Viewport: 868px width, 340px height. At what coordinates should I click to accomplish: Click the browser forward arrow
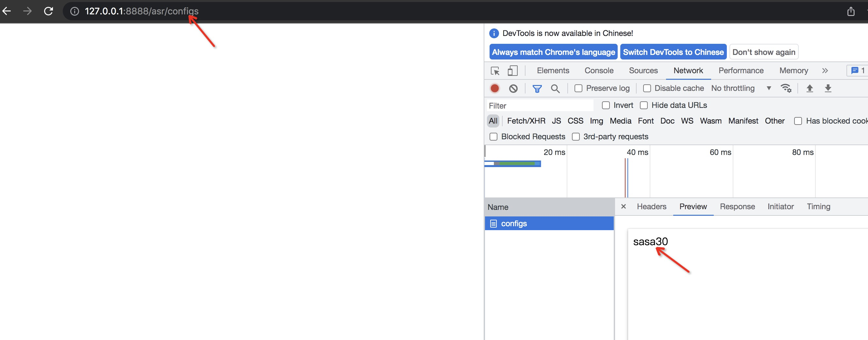click(27, 11)
